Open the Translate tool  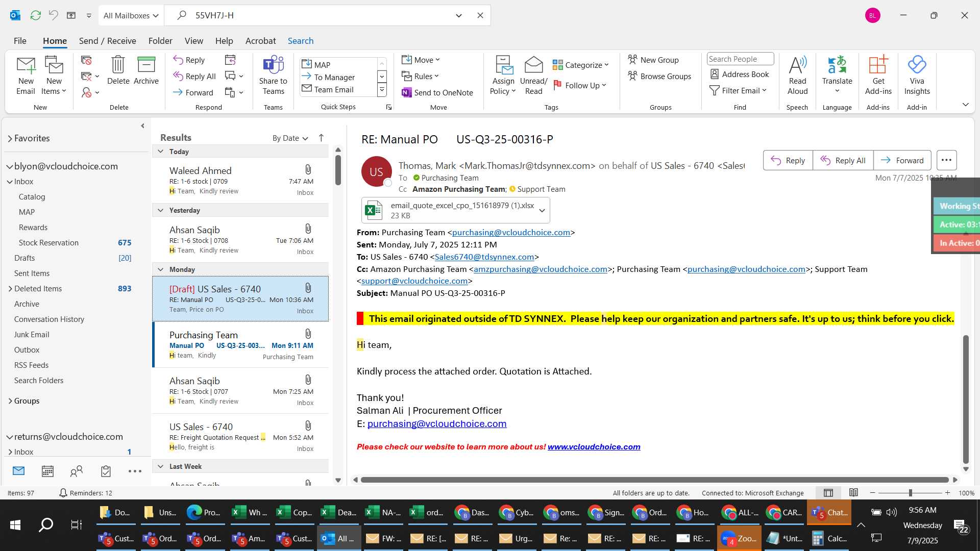coord(837,76)
